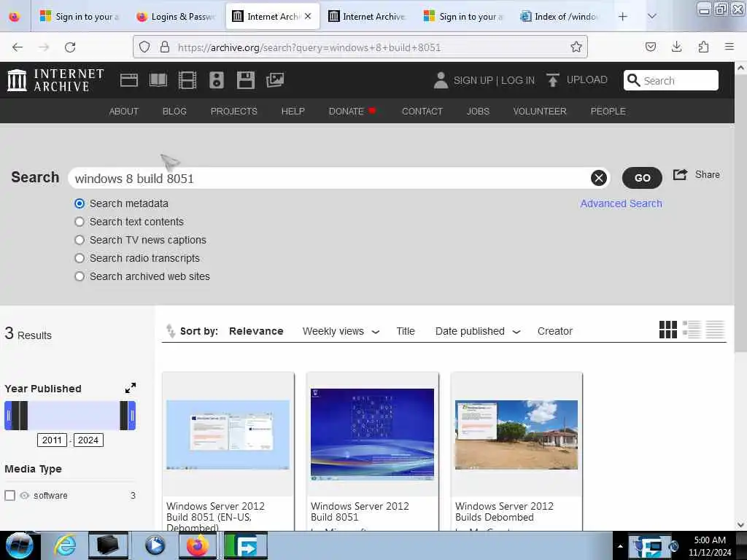Image resolution: width=747 pixels, height=560 pixels.
Task: Switch to compact list view
Action: [715, 330]
